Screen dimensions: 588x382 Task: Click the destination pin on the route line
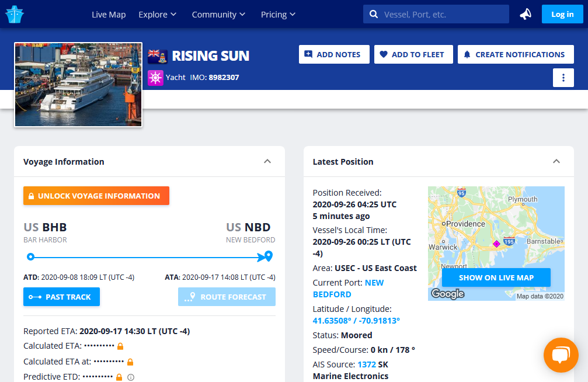[269, 256]
